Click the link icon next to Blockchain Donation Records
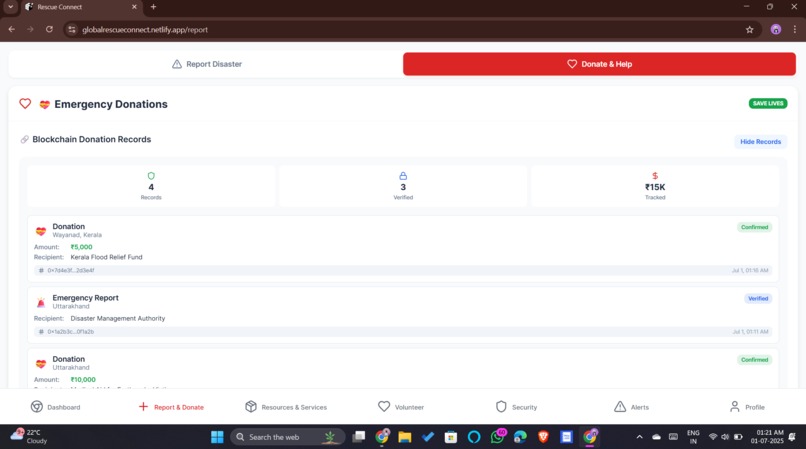 click(x=24, y=139)
